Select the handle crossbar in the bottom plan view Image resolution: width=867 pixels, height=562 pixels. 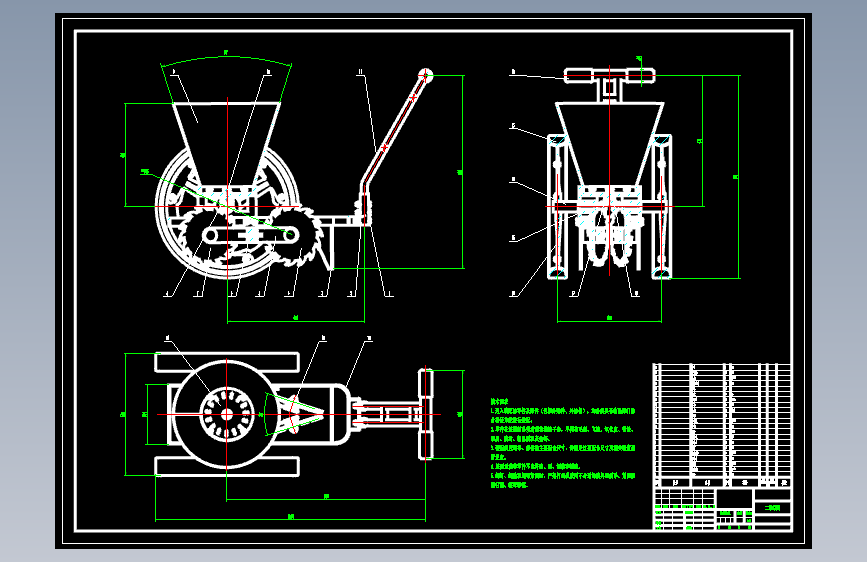(x=425, y=414)
